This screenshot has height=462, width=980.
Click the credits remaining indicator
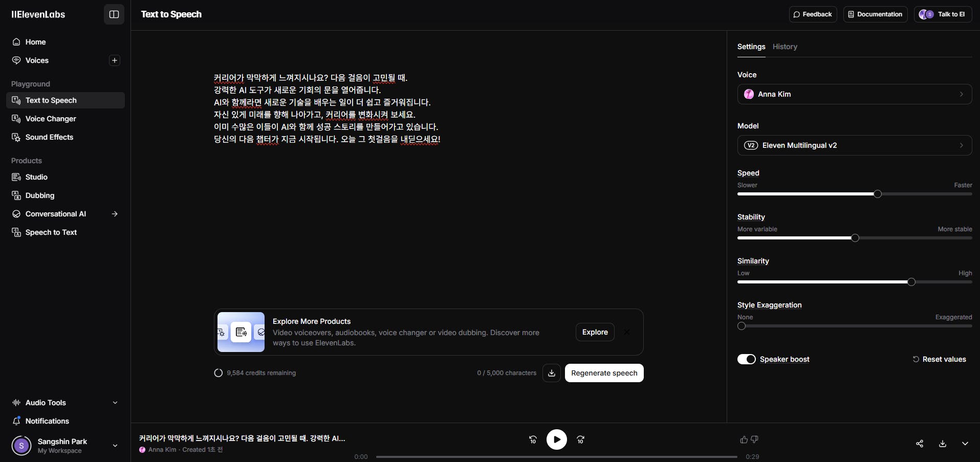255,373
